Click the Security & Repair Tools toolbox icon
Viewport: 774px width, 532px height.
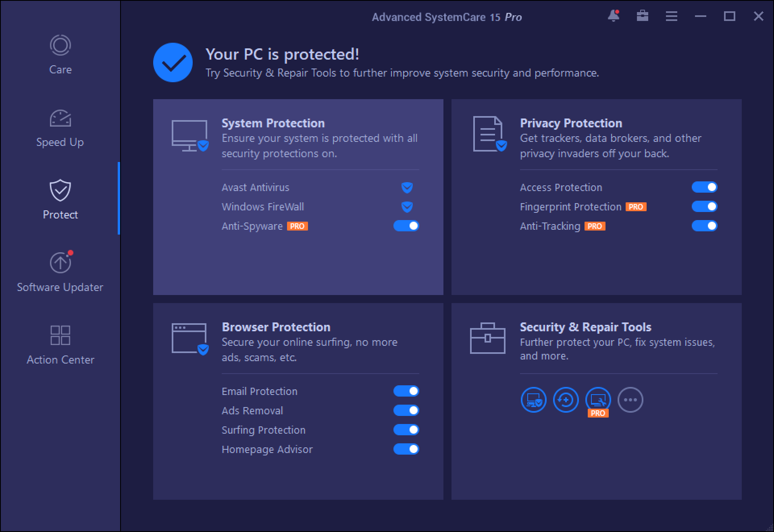(488, 338)
